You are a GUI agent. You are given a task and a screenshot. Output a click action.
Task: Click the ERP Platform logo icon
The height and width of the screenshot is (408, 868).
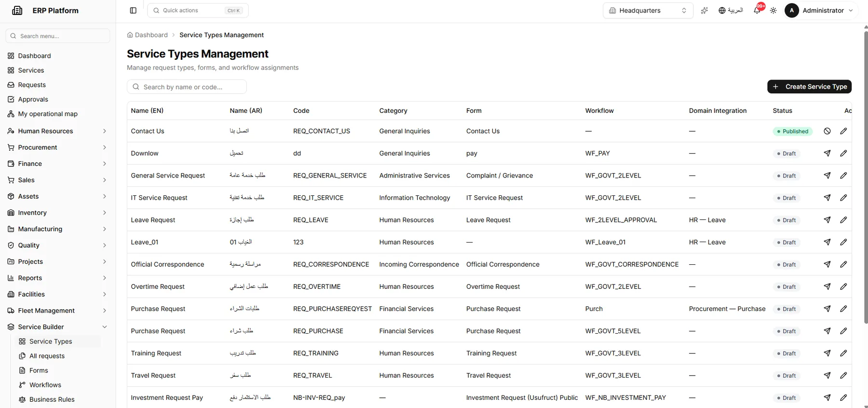(17, 11)
